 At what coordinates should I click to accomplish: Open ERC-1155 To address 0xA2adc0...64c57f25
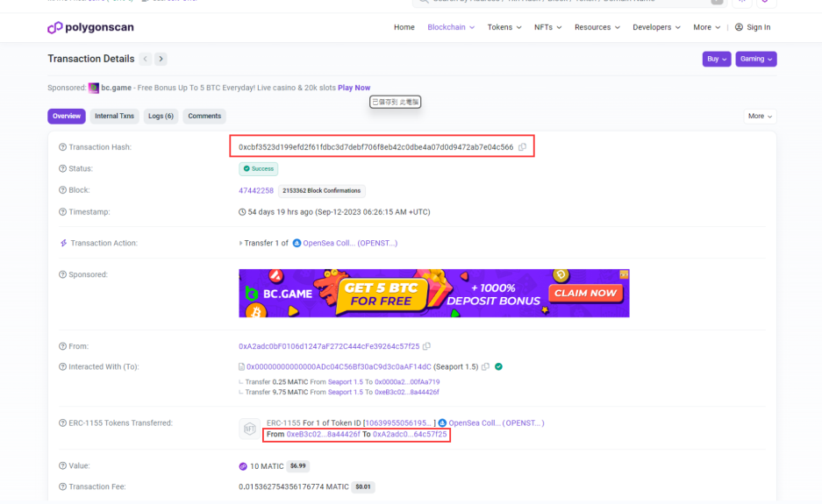(410, 435)
